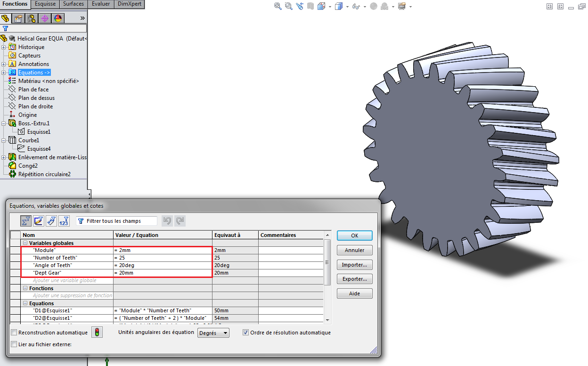The height and width of the screenshot is (366, 588).
Task: Open the PropertyManager tab icon
Action: coord(18,18)
